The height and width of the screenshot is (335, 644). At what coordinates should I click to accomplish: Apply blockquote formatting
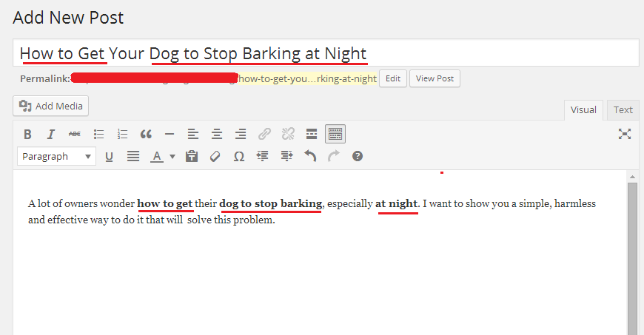pos(146,135)
